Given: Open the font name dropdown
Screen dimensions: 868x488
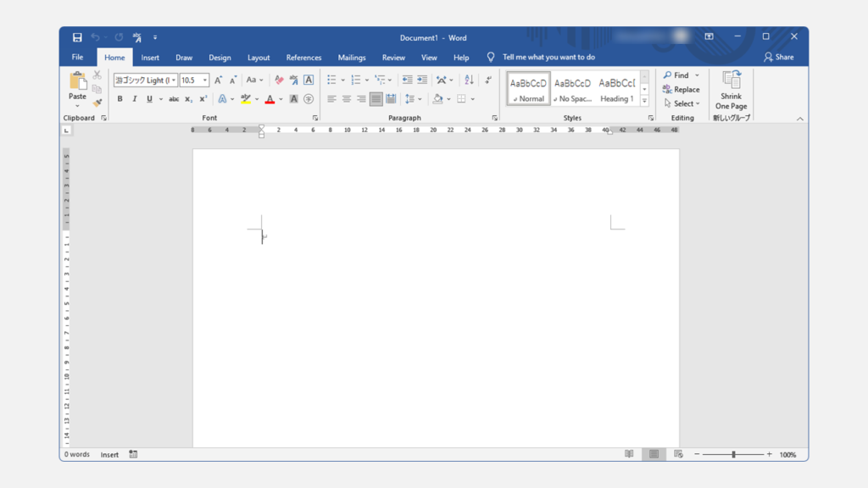Looking at the screenshot, I should (174, 80).
